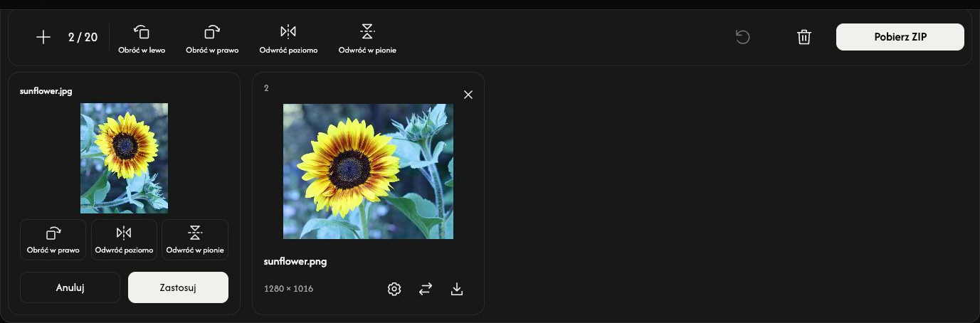
Task: Flip vertically with top Odwróć w pionie
Action: tap(367, 39)
